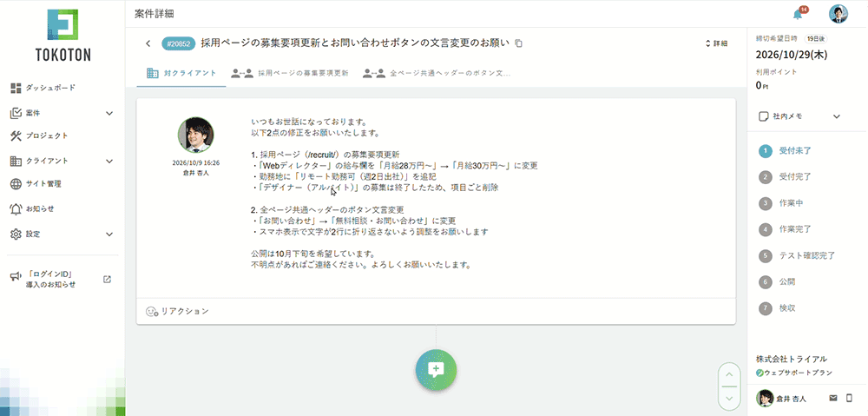Jump down with the scroll-down arrow
This screenshot has width=868, height=416.
tap(729, 399)
